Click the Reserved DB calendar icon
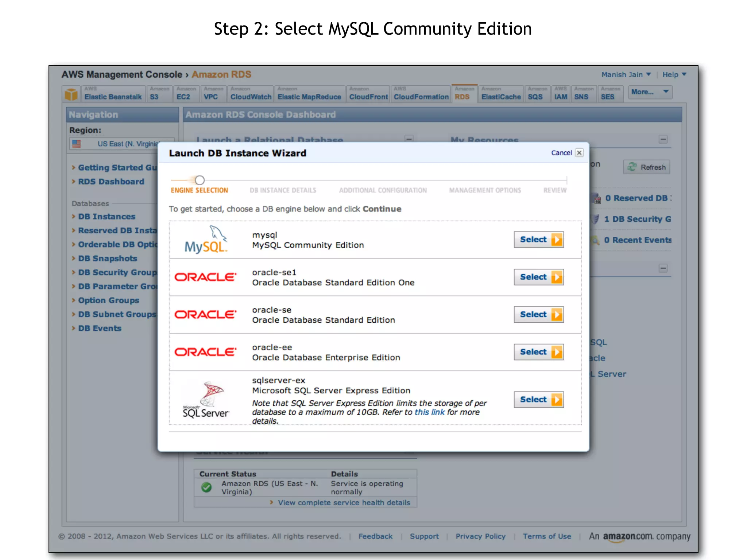Viewport: 747px width, 560px height. pyautogui.click(x=596, y=198)
